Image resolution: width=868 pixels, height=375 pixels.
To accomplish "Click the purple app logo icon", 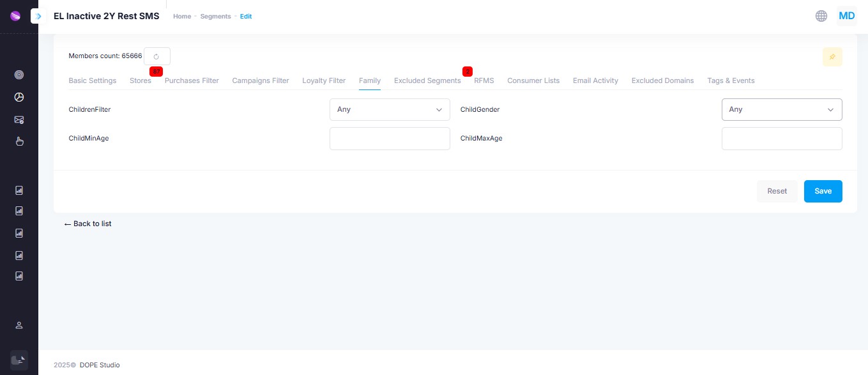I will pos(16,16).
